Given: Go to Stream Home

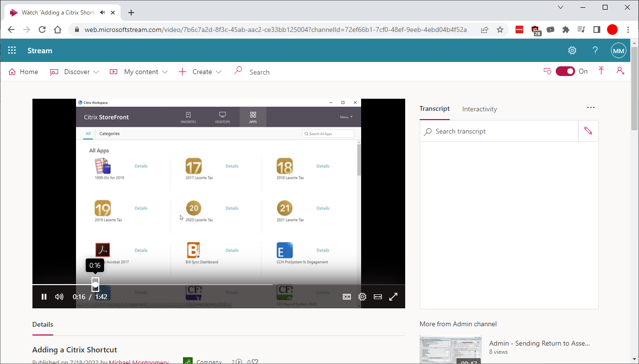Looking at the screenshot, I should tap(23, 72).
